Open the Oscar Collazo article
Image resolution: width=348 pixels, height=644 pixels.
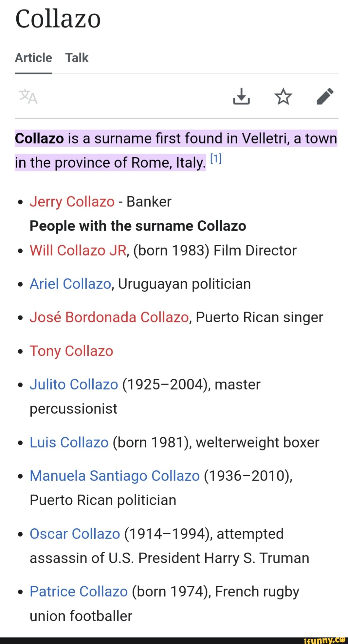[x=75, y=534]
